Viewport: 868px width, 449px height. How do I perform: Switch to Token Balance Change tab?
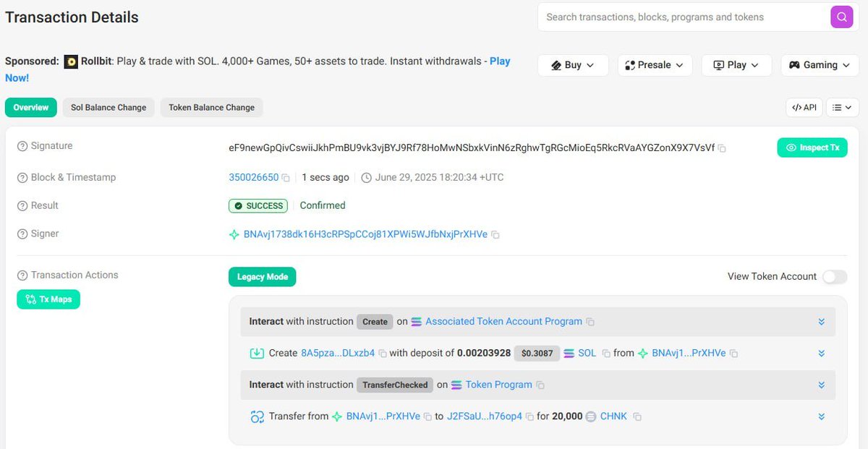coord(212,108)
